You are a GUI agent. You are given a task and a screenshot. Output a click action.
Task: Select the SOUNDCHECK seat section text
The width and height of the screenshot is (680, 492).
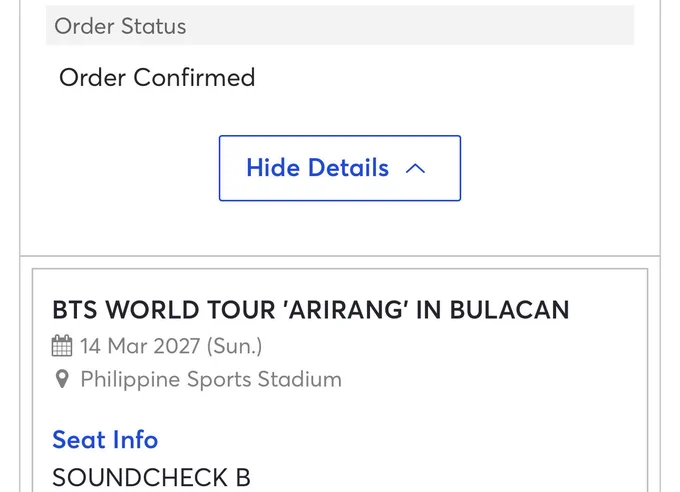click(140, 478)
